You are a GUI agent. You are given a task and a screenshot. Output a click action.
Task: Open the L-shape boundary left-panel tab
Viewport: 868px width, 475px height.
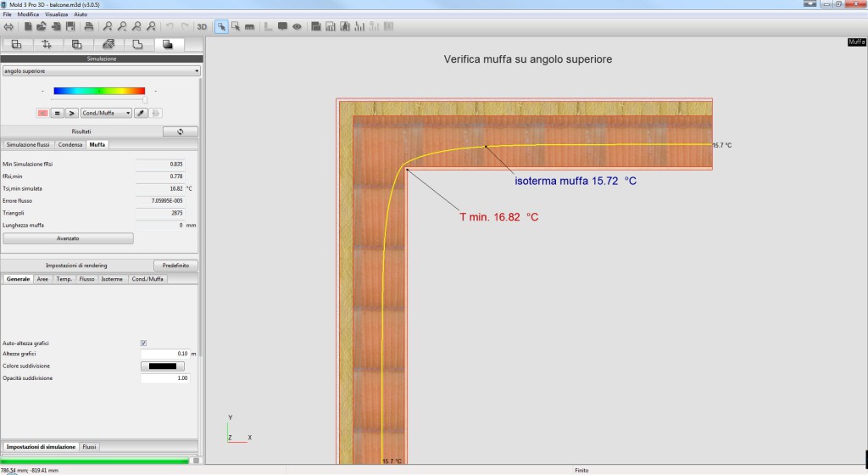(x=137, y=45)
